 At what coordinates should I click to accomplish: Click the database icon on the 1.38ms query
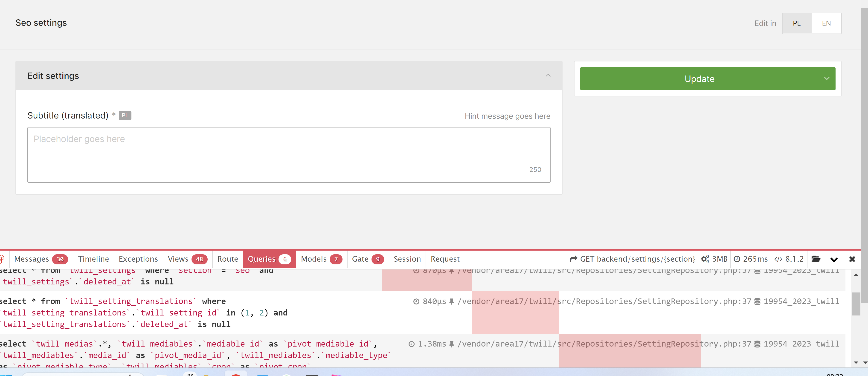(757, 344)
